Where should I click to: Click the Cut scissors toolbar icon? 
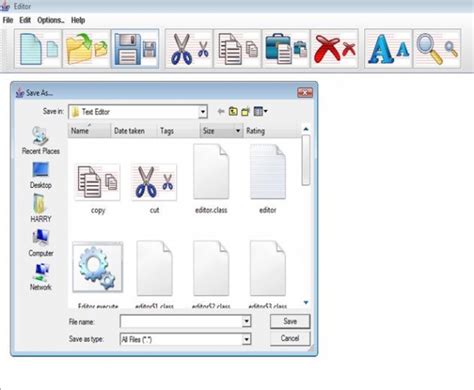click(x=189, y=49)
